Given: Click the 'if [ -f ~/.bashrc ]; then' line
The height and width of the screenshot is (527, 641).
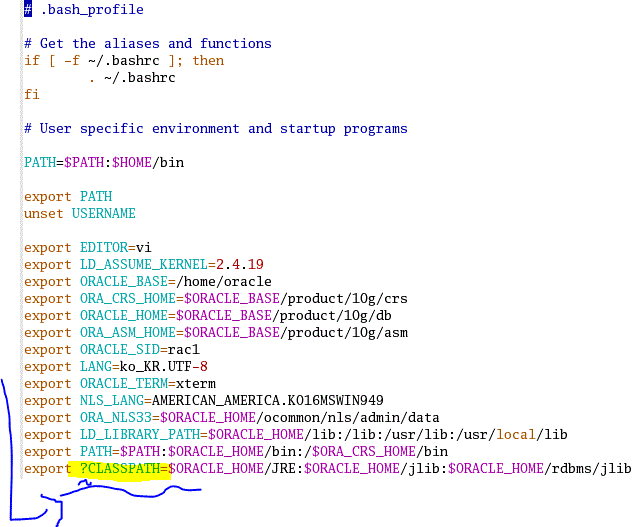Looking at the screenshot, I should (x=124, y=61).
